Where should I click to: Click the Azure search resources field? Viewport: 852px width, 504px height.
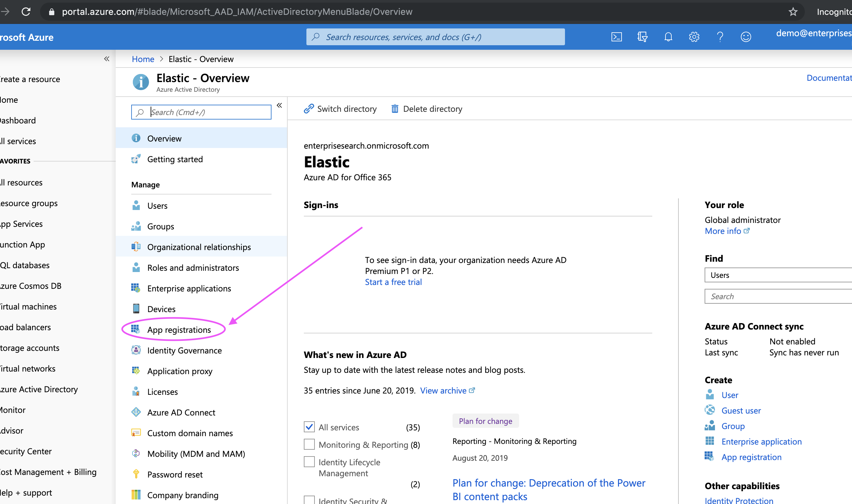[x=435, y=37]
